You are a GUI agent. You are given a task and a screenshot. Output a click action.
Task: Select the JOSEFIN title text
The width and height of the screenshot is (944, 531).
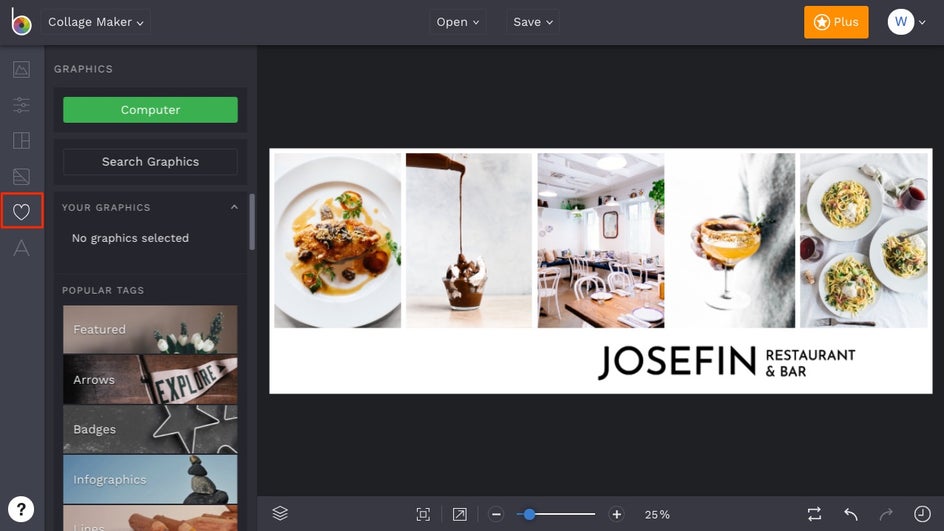tap(677, 362)
